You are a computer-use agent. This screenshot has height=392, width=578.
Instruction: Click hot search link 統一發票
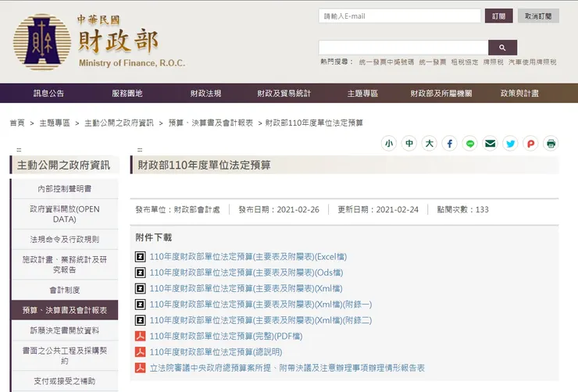(x=433, y=62)
